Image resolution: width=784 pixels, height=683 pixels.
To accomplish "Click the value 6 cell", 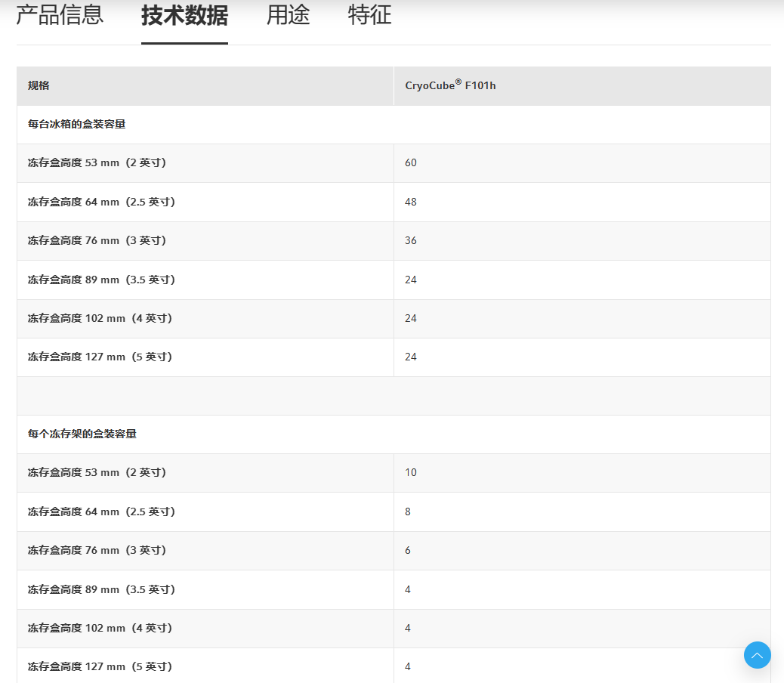I will pyautogui.click(x=582, y=551).
